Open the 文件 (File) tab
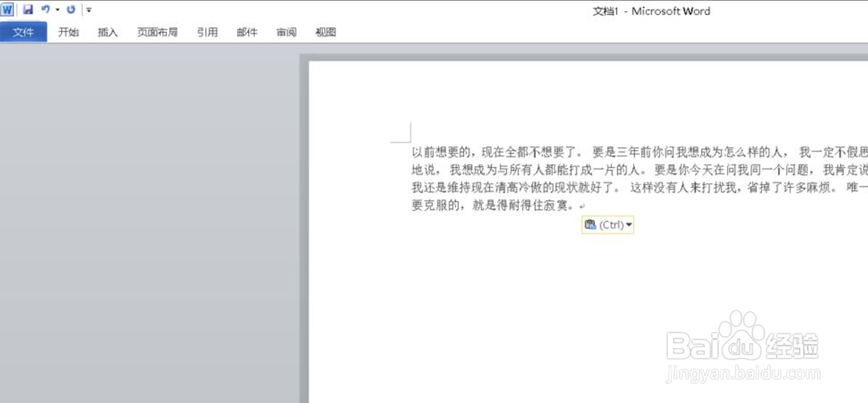 [23, 32]
